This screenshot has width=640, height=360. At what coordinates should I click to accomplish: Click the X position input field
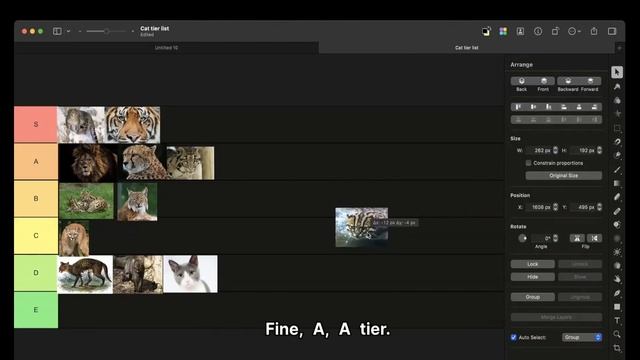point(539,207)
